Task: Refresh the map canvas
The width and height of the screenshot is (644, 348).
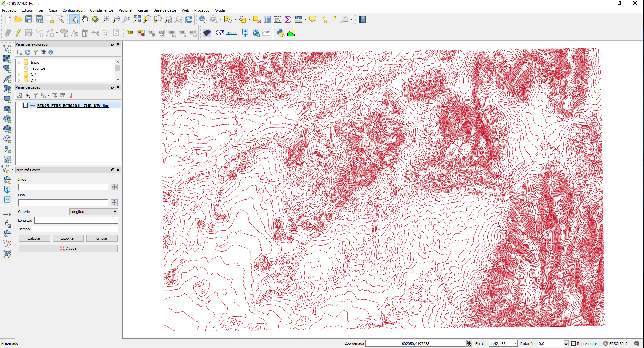Action: click(189, 19)
